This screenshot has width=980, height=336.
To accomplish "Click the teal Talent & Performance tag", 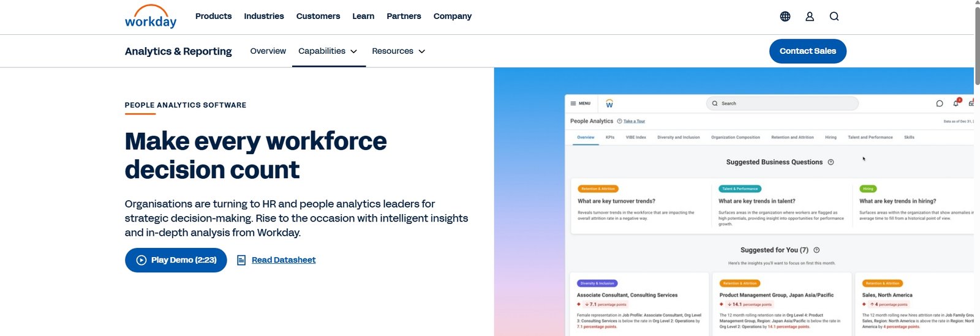I will click(x=740, y=189).
